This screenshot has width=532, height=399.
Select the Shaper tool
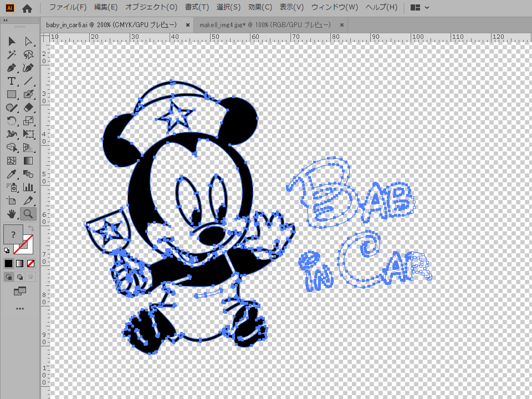pos(12,108)
